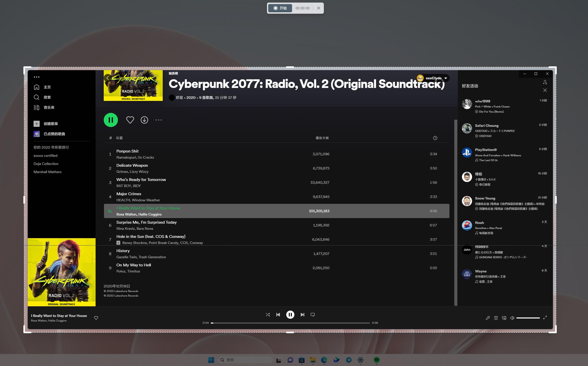Like current song in now-playing bar

click(96, 318)
